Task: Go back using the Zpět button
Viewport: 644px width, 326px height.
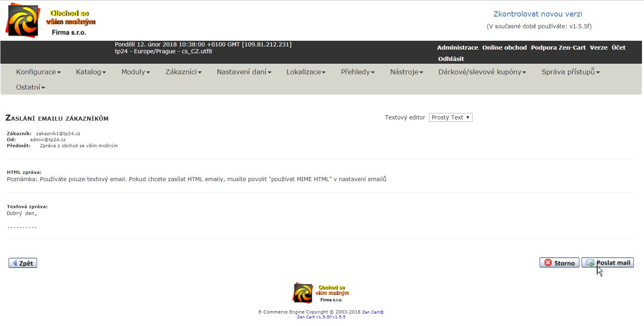Action: (x=23, y=263)
